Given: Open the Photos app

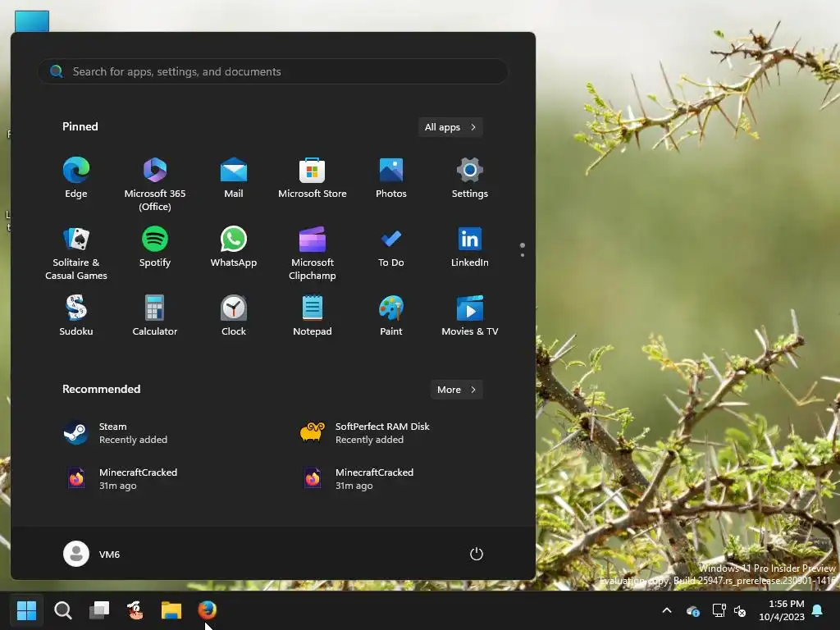Looking at the screenshot, I should tap(391, 178).
